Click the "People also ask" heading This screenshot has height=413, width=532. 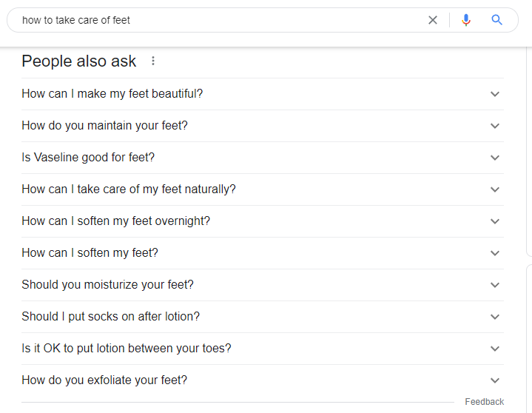point(79,61)
